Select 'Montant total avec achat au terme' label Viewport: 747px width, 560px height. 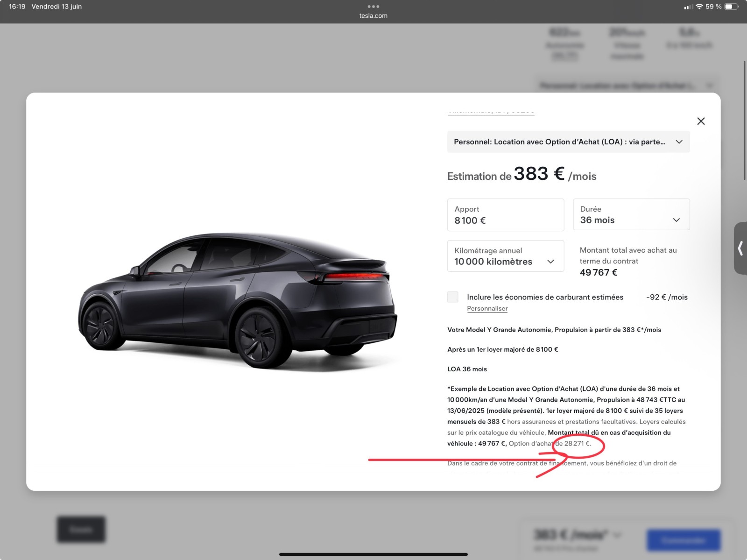(x=628, y=255)
